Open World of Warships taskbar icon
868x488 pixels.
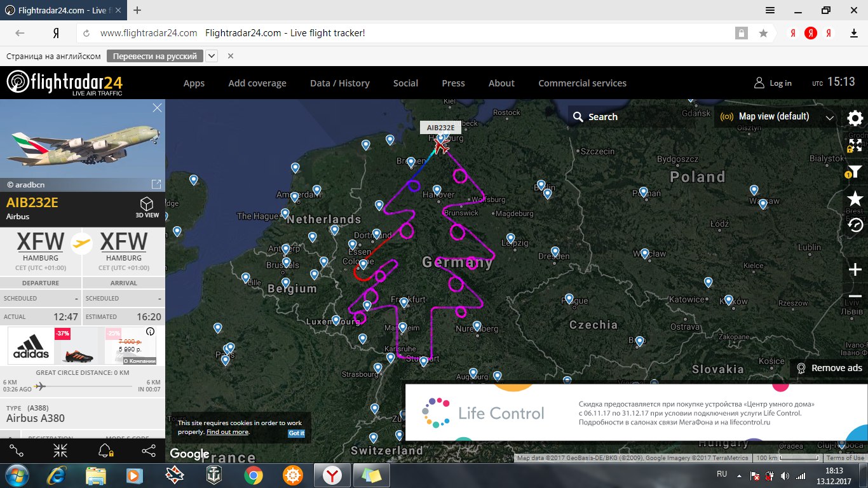pos(213,475)
